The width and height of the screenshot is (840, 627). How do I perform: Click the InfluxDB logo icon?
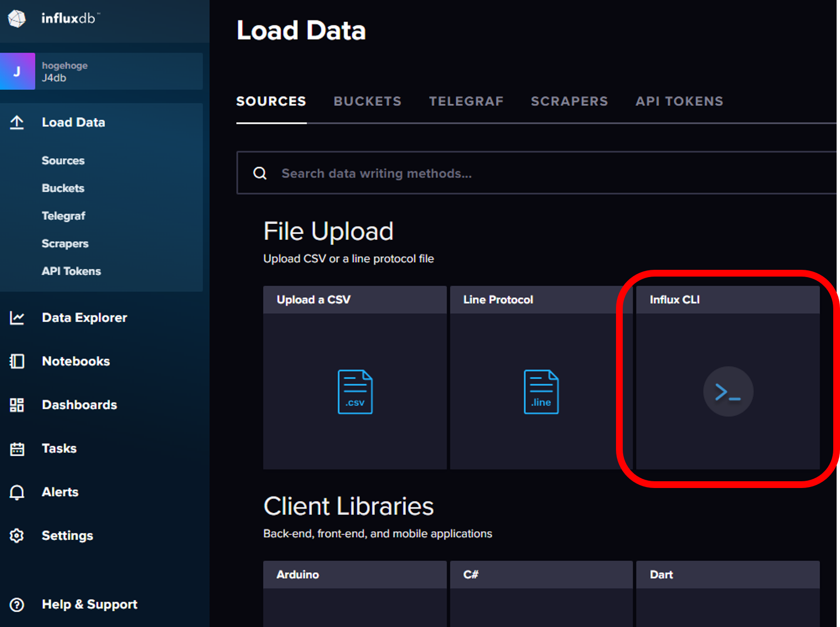point(17,19)
